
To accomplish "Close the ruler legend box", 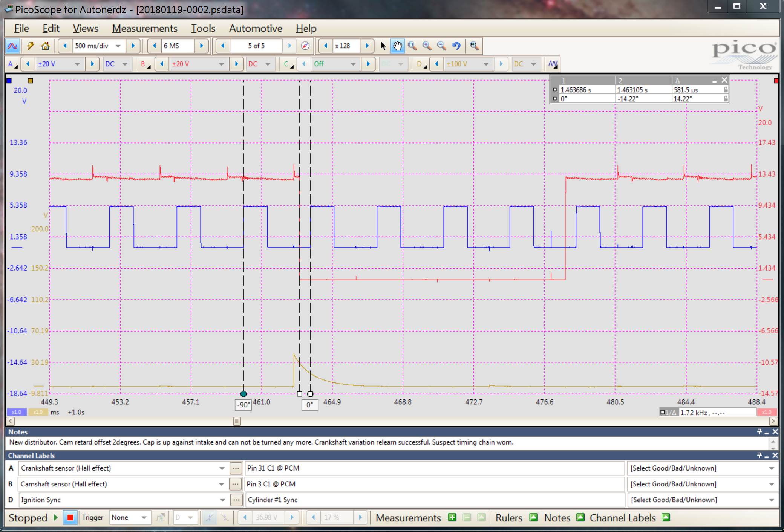I will click(724, 80).
